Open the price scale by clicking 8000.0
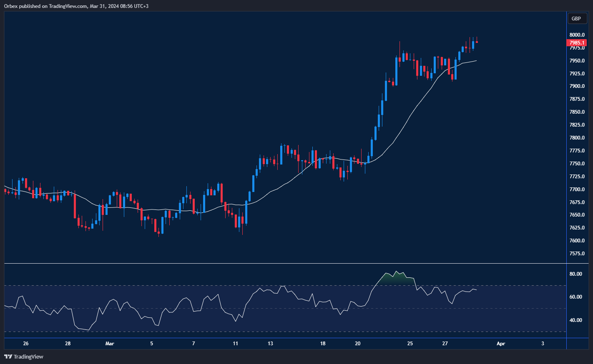Viewport: 593px width, 364px height. [x=576, y=35]
